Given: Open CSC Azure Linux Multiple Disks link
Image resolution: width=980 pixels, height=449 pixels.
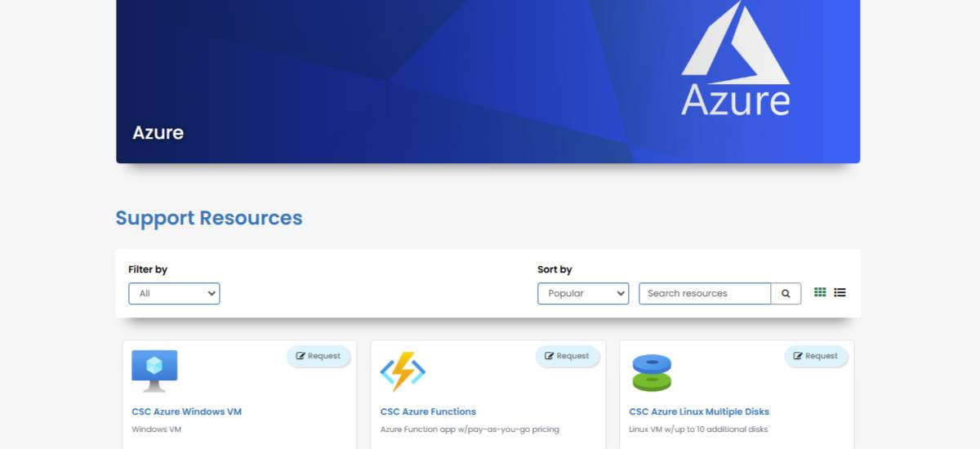Looking at the screenshot, I should click(x=698, y=411).
